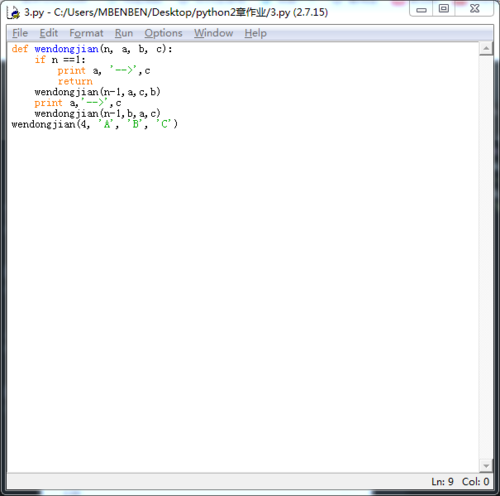Minimize the IDLE editor window

(421, 9)
